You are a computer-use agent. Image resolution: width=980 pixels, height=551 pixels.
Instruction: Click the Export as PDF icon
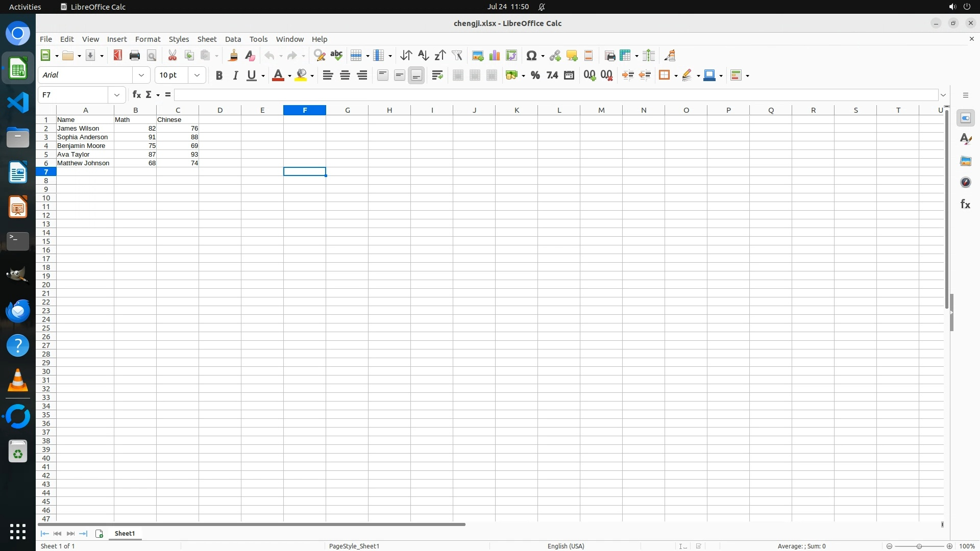(118, 56)
